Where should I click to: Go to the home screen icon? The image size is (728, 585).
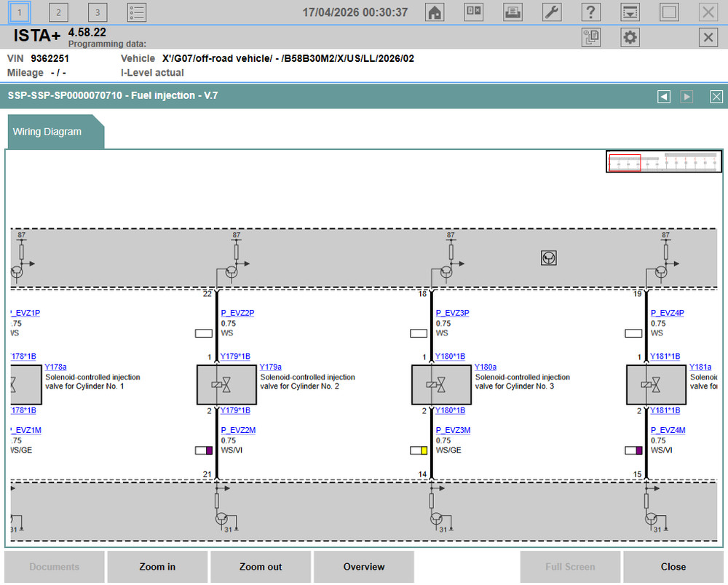tap(435, 12)
